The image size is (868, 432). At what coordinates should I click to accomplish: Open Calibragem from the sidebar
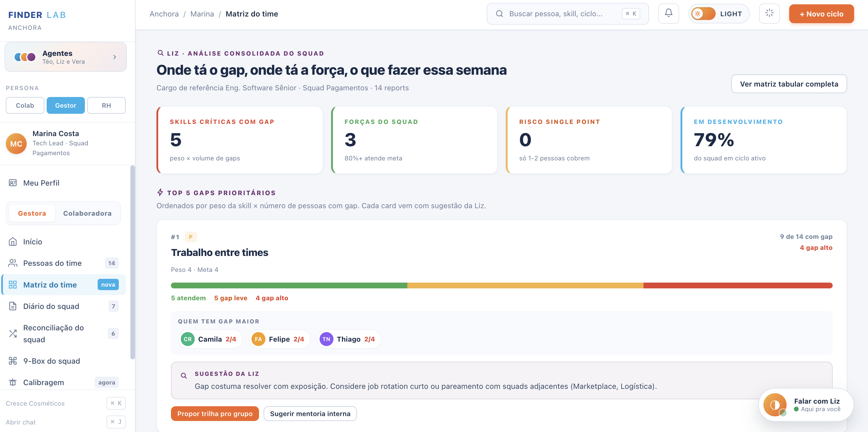coord(63,382)
